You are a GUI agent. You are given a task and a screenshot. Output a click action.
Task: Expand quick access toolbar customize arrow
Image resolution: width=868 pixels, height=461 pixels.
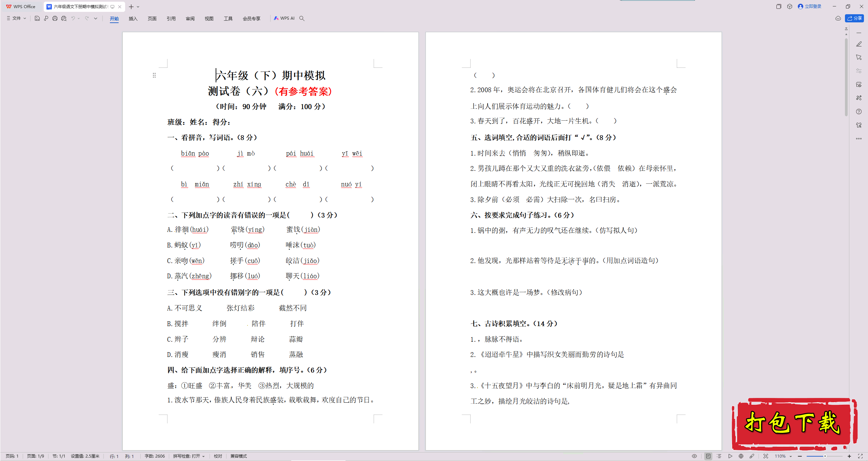[96, 18]
